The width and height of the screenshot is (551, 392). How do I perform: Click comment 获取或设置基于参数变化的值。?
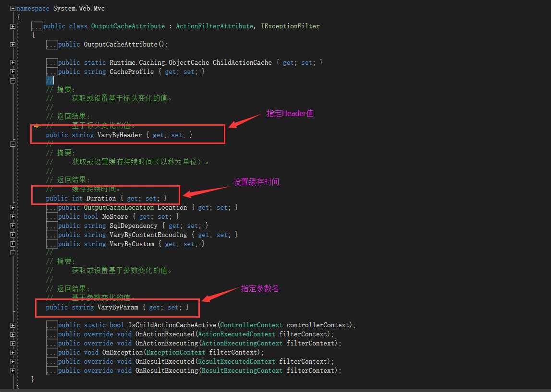(x=122, y=271)
